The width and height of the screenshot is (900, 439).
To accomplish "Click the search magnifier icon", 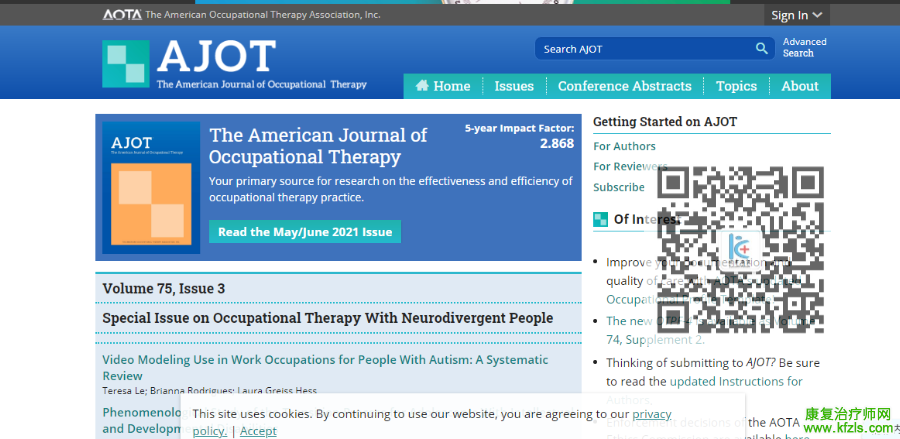I will pyautogui.click(x=762, y=49).
